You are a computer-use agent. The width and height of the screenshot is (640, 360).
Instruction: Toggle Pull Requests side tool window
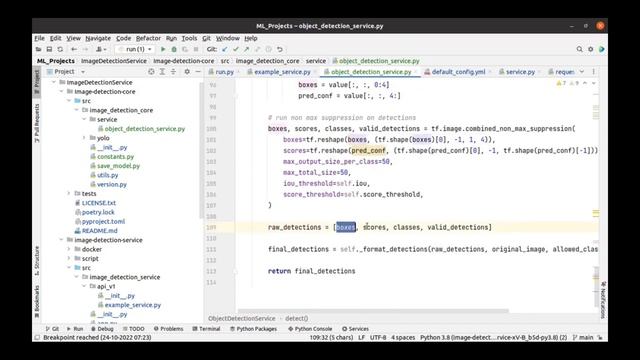click(x=37, y=122)
